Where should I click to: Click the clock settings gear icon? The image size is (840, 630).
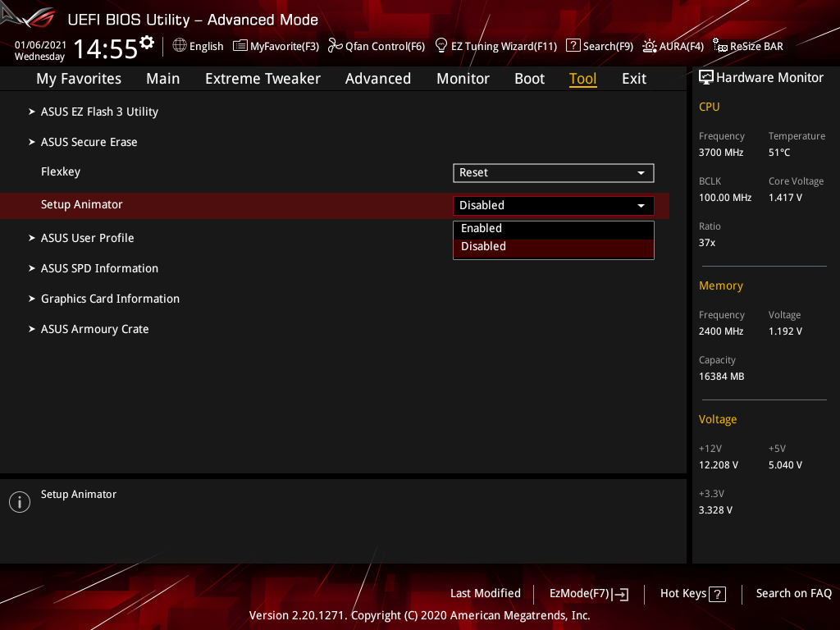146,42
